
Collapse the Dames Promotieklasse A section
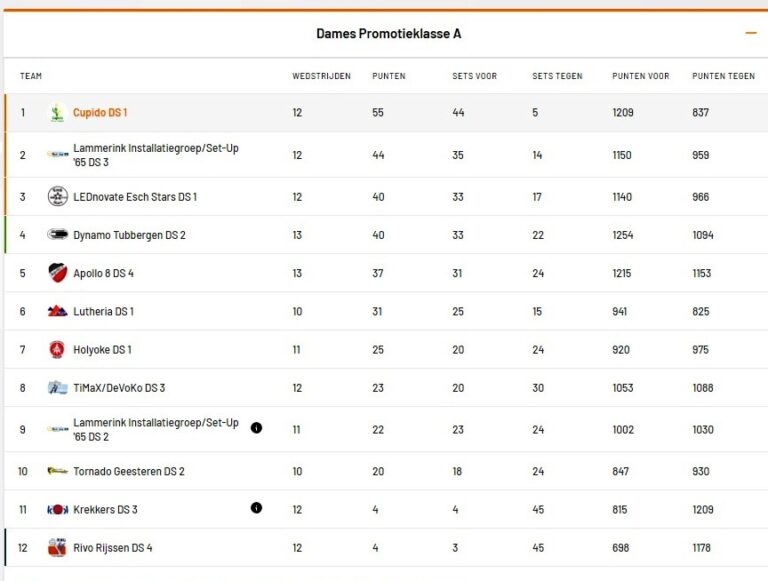point(750,33)
